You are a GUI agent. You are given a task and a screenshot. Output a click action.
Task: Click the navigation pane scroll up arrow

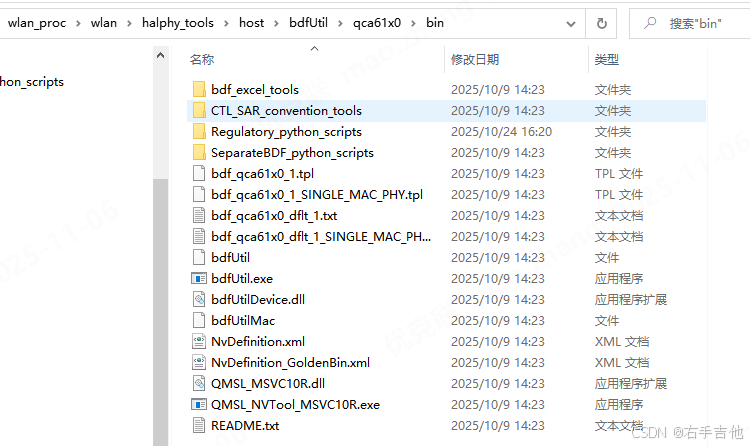(161, 56)
